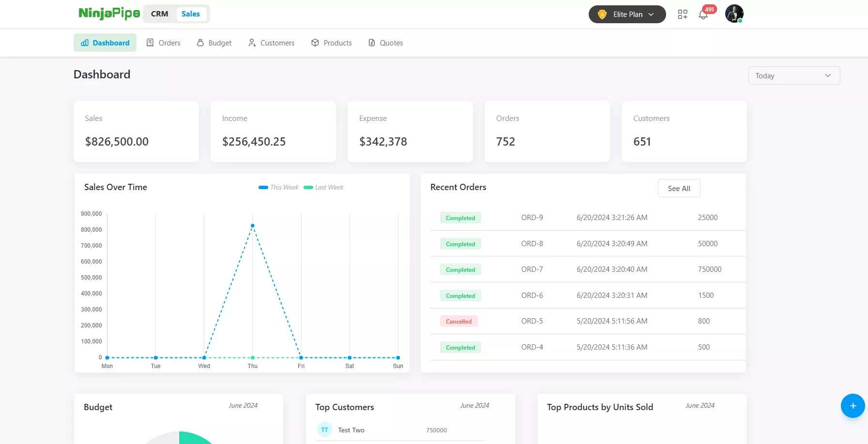Image resolution: width=868 pixels, height=444 pixels.
Task: Click the NinjaPipe logo
Action: (x=109, y=14)
